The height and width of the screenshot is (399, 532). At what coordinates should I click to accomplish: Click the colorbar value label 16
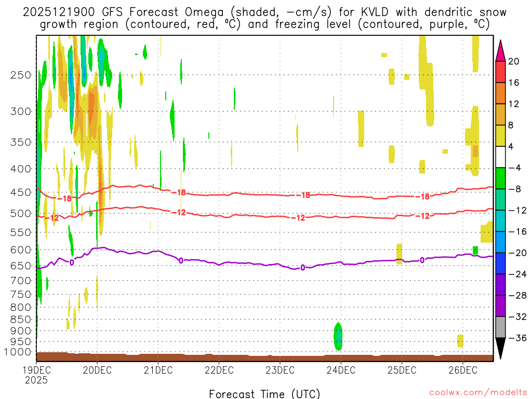pos(513,83)
